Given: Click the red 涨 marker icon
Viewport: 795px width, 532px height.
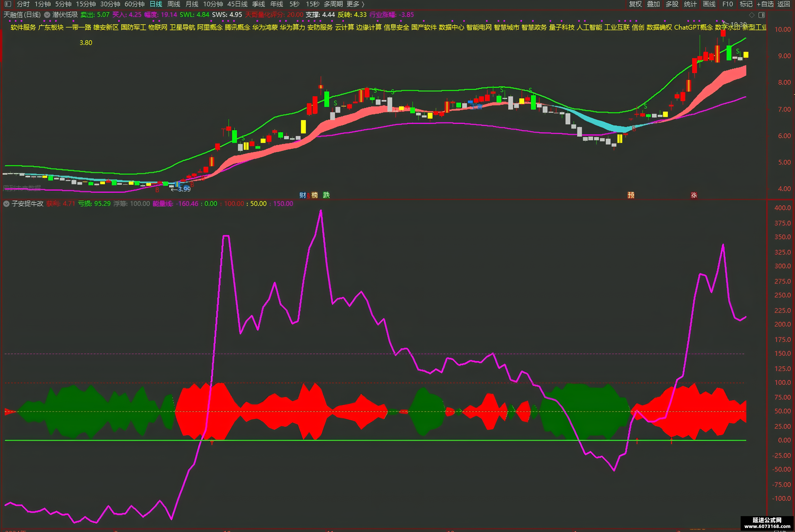Looking at the screenshot, I should (694, 195).
